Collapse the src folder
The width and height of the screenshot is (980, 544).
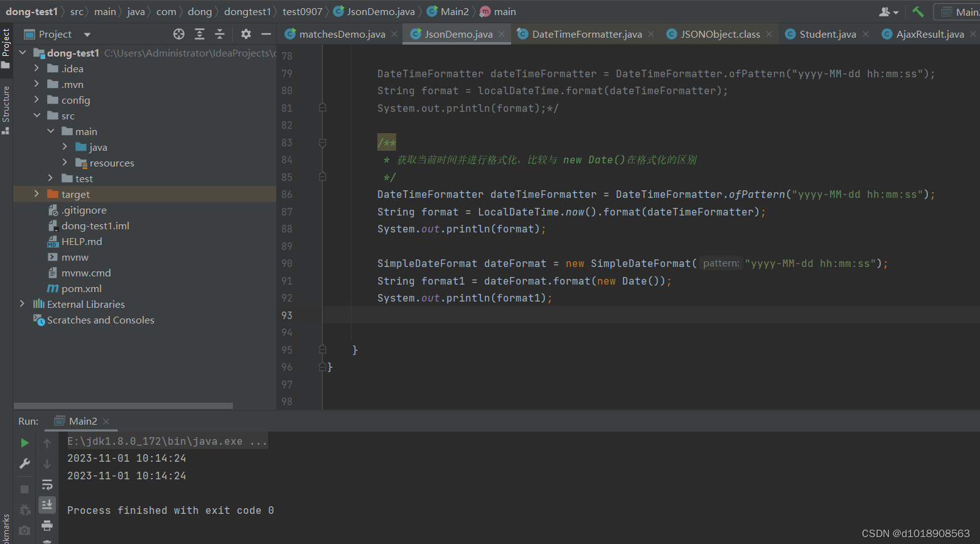(x=36, y=116)
